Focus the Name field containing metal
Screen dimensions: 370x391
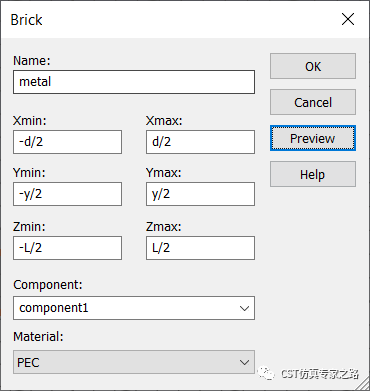point(134,82)
